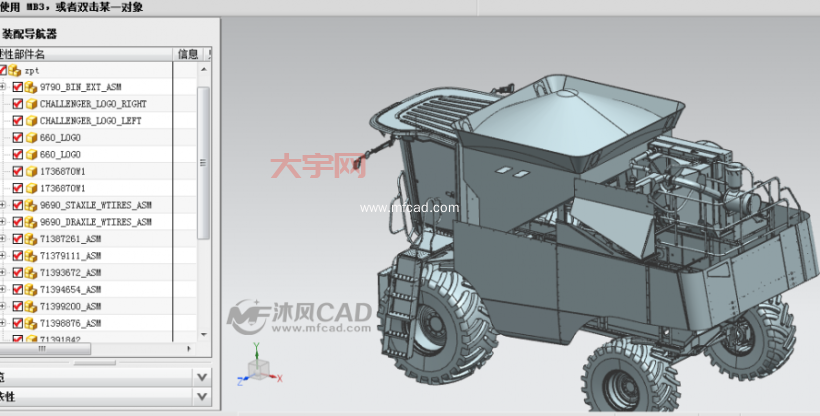Select the grain tank hopper in viewport
The height and width of the screenshot is (416, 820).
pyautogui.click(x=570, y=123)
